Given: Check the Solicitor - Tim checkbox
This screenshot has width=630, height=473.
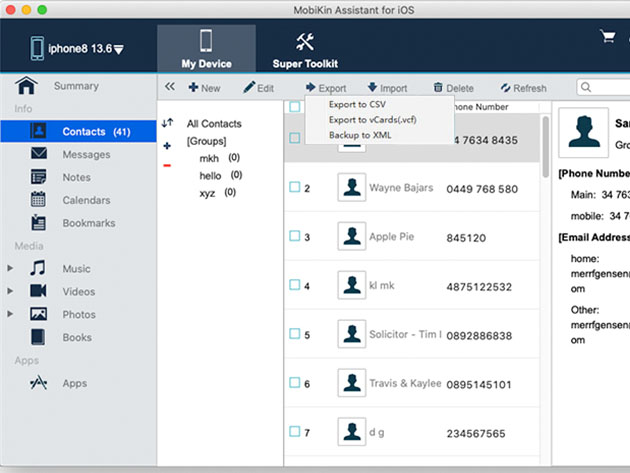Looking at the screenshot, I should pyautogui.click(x=295, y=334).
